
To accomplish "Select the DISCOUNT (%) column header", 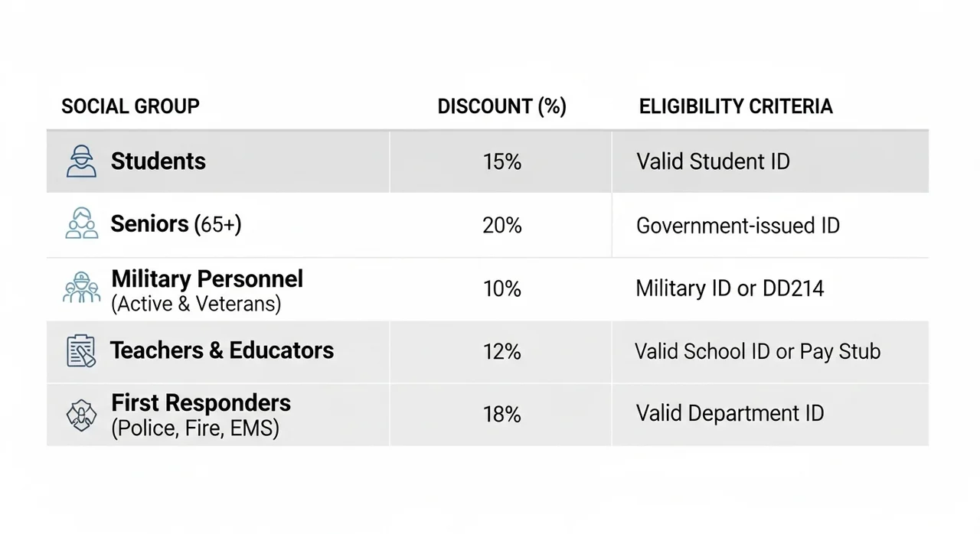I will point(502,106).
